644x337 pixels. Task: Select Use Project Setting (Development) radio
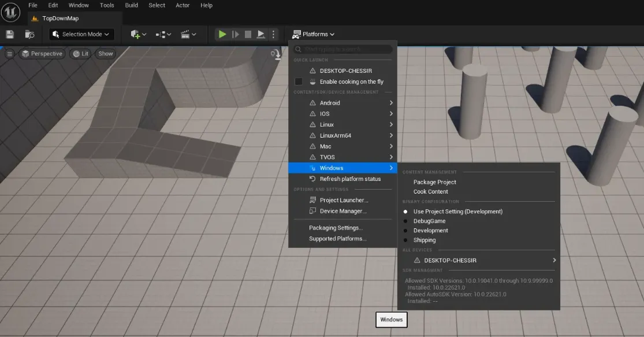point(405,212)
